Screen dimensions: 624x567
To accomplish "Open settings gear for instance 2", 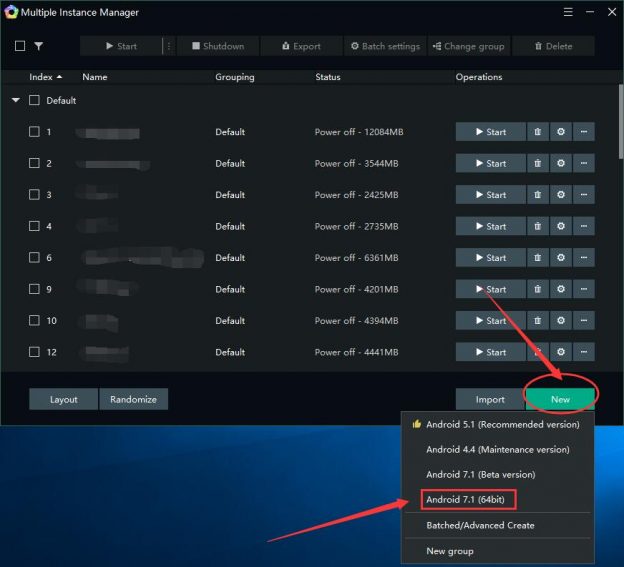I will tap(560, 163).
